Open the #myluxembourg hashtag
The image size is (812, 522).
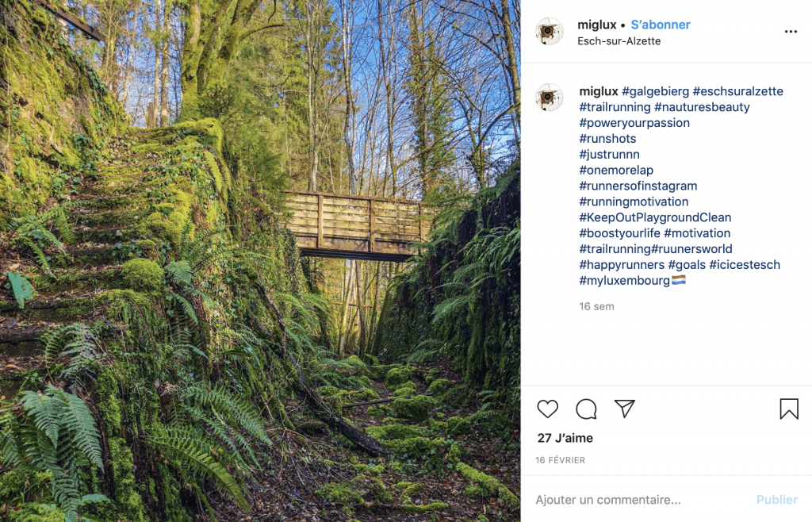click(x=624, y=281)
